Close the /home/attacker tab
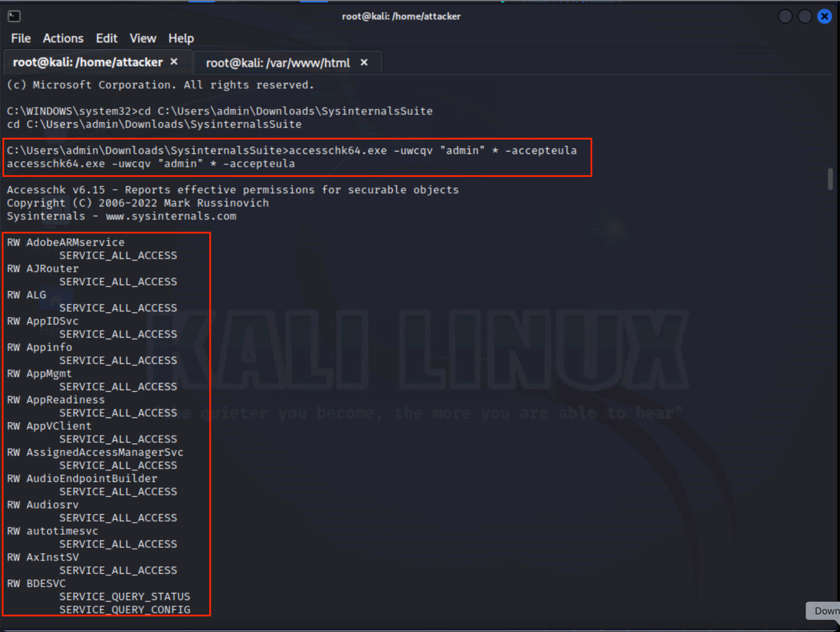840x632 pixels. (174, 62)
